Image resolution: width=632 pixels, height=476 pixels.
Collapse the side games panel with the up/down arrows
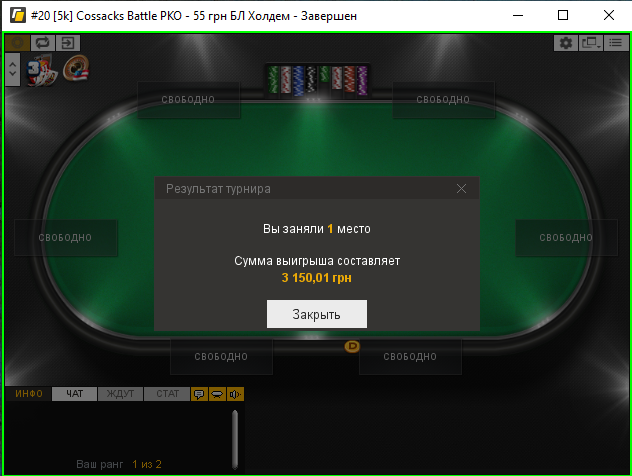click(12, 69)
